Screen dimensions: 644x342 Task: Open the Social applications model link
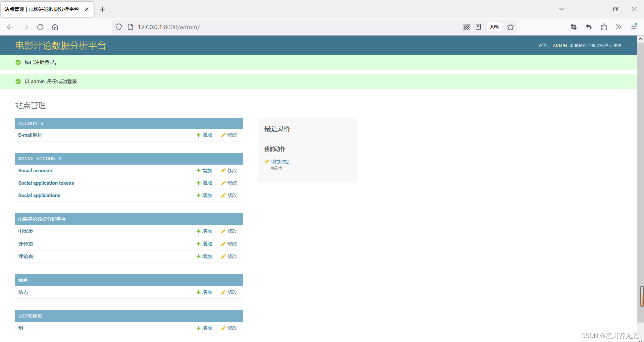[x=39, y=195]
